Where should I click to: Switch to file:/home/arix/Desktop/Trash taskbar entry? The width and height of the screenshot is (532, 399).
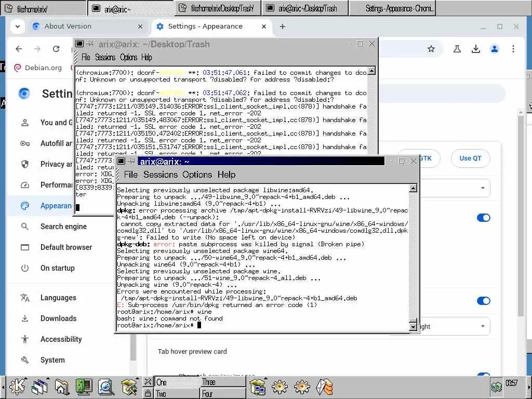click(x=218, y=8)
